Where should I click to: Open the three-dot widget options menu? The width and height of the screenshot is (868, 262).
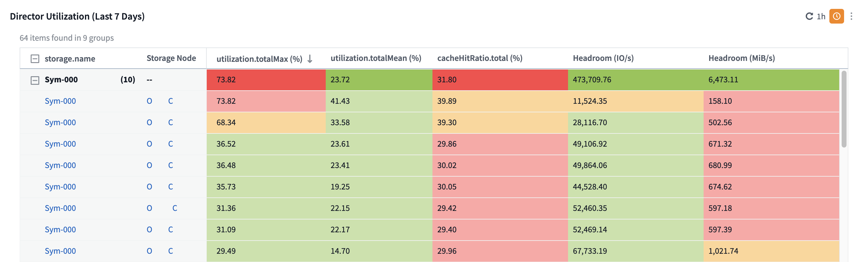point(851,16)
